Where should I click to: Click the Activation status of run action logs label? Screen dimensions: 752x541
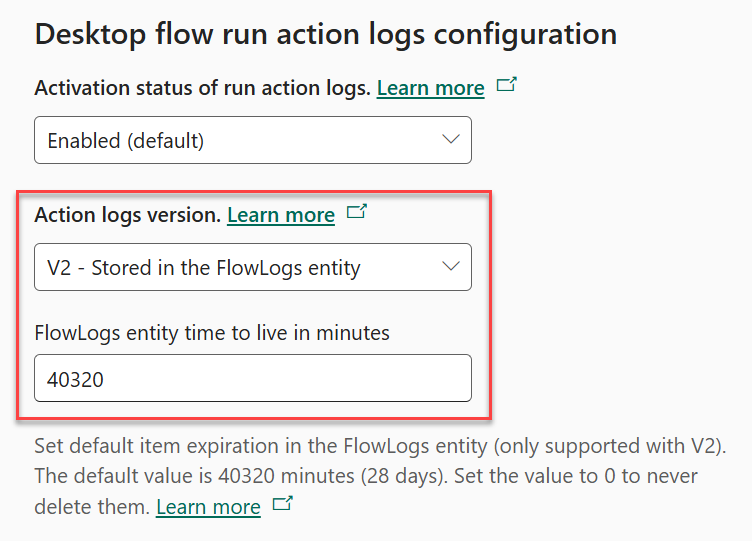(202, 88)
